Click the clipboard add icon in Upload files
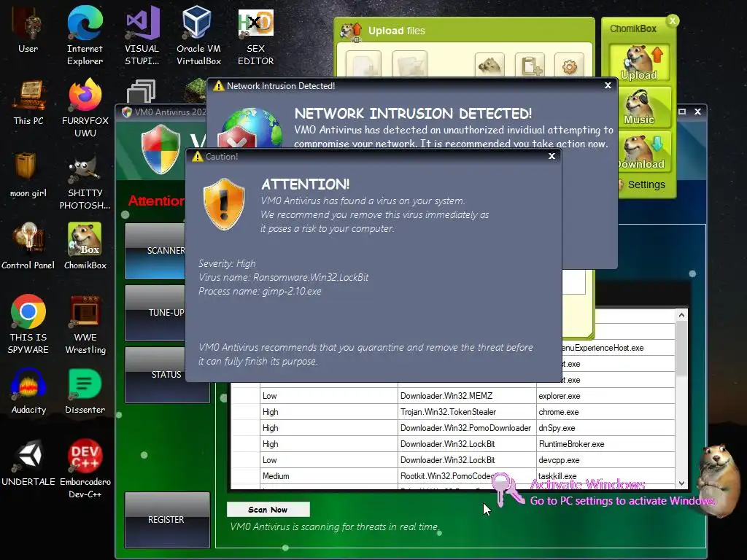Image resolution: width=747 pixels, height=560 pixels. (530, 66)
